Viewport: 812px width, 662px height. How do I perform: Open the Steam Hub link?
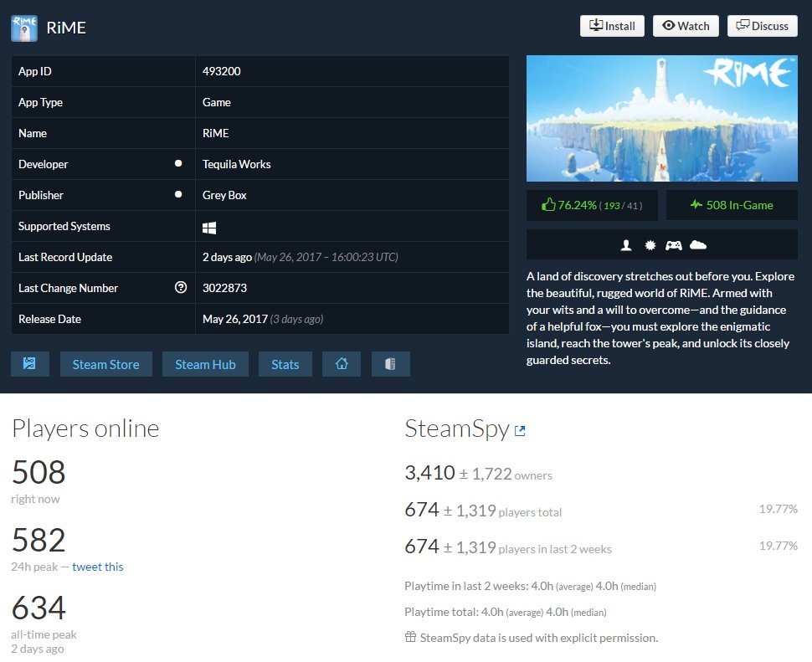pyautogui.click(x=205, y=364)
